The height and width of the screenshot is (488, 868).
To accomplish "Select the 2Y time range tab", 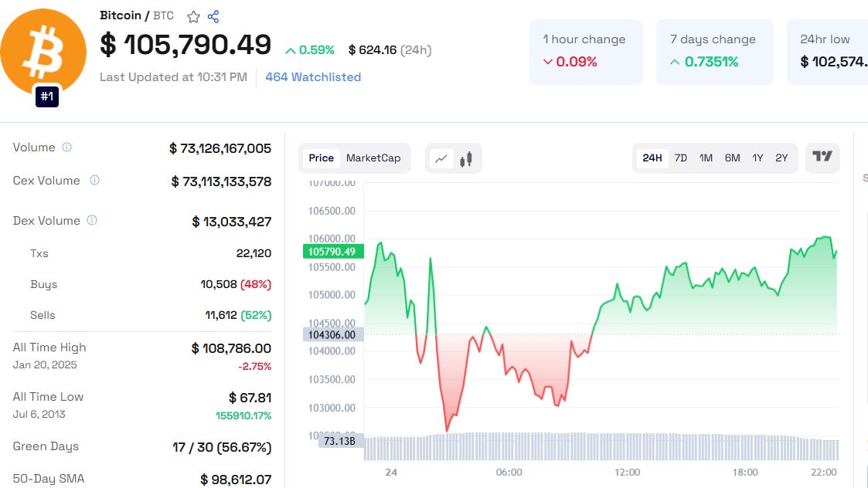I will click(781, 158).
